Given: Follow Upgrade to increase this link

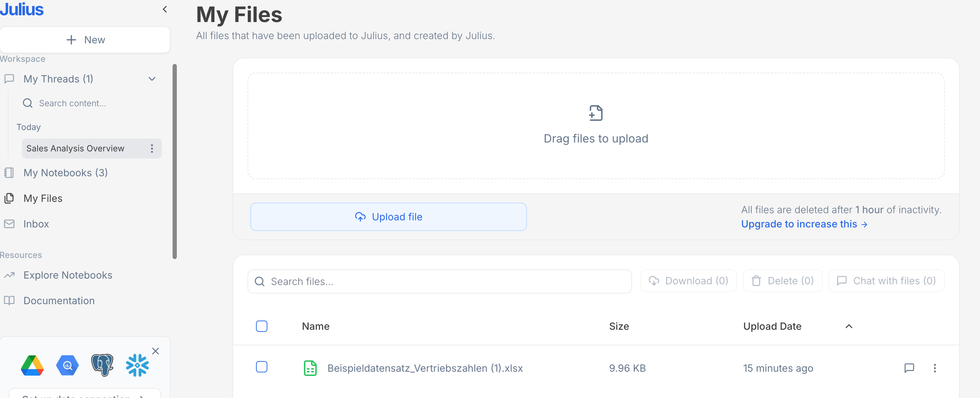Looking at the screenshot, I should pos(804,224).
